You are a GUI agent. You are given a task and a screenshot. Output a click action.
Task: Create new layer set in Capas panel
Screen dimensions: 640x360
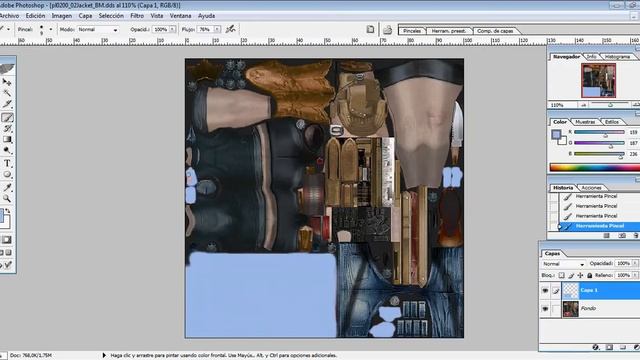[622, 347]
